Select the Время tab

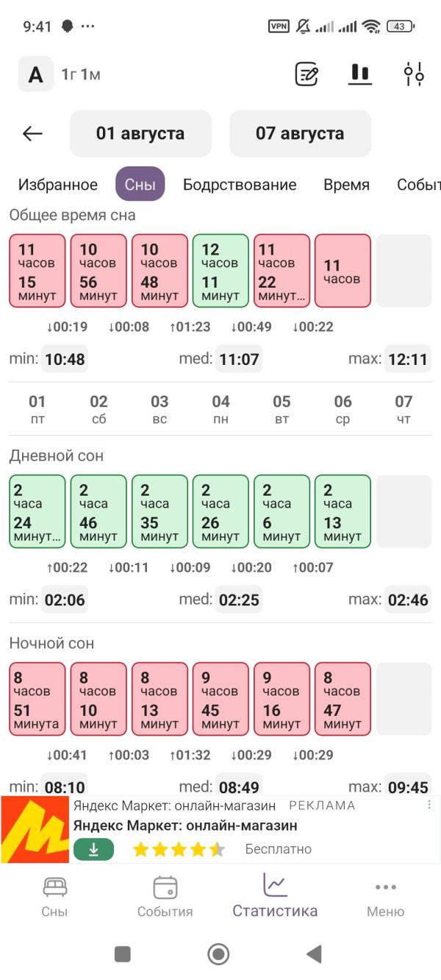tap(346, 185)
